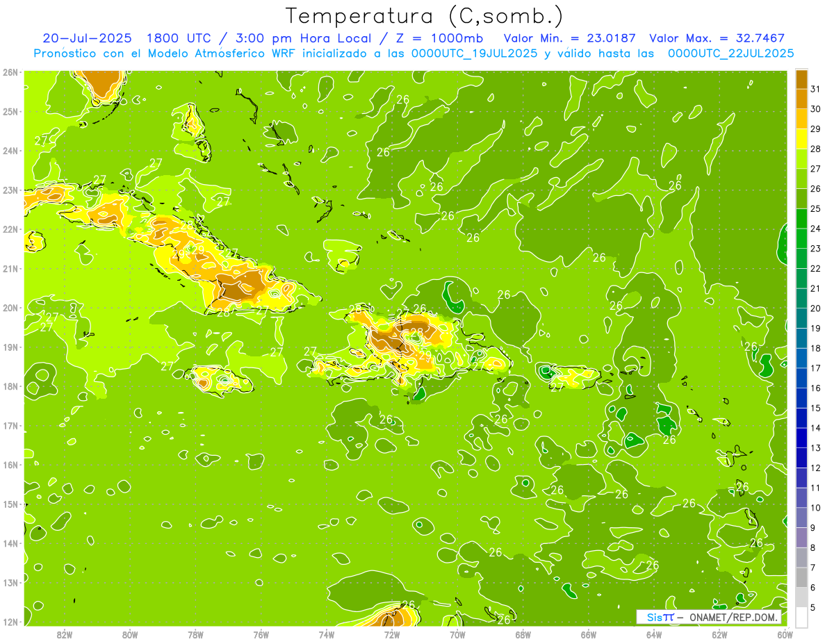Viewport: 834px width, 644px height.
Task: Click the 26N latitude axis label
Action: tap(10, 72)
